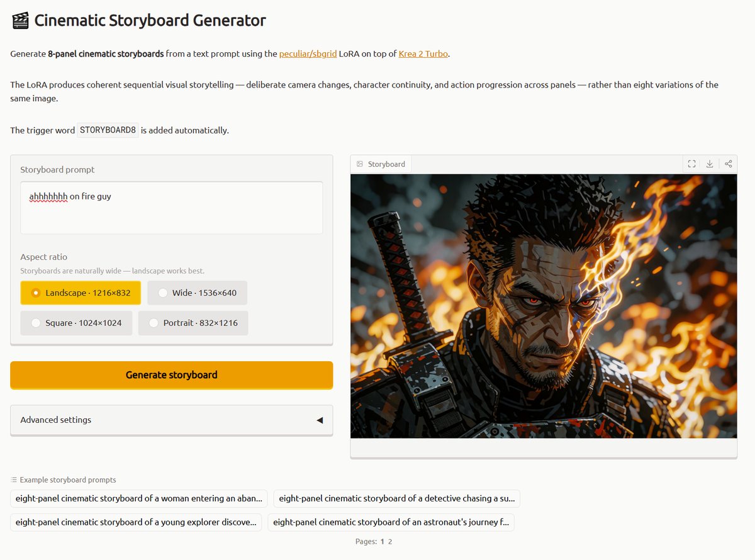Open the peculiar/sbgrid LoRA link
755x560 pixels.
pos(308,54)
